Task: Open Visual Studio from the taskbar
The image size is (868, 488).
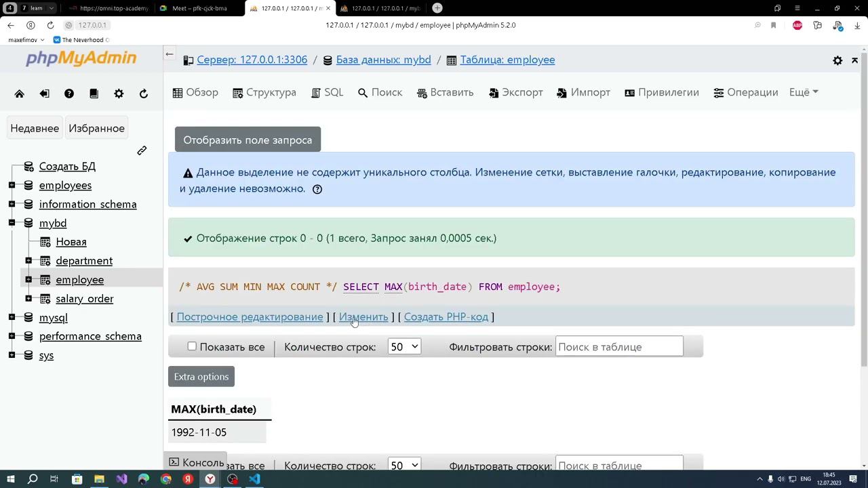Action: (x=121, y=479)
